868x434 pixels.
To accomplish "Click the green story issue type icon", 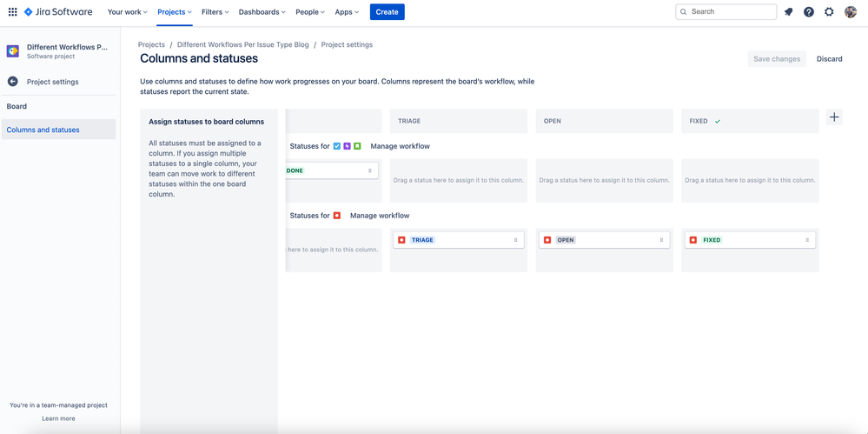I will (x=358, y=146).
